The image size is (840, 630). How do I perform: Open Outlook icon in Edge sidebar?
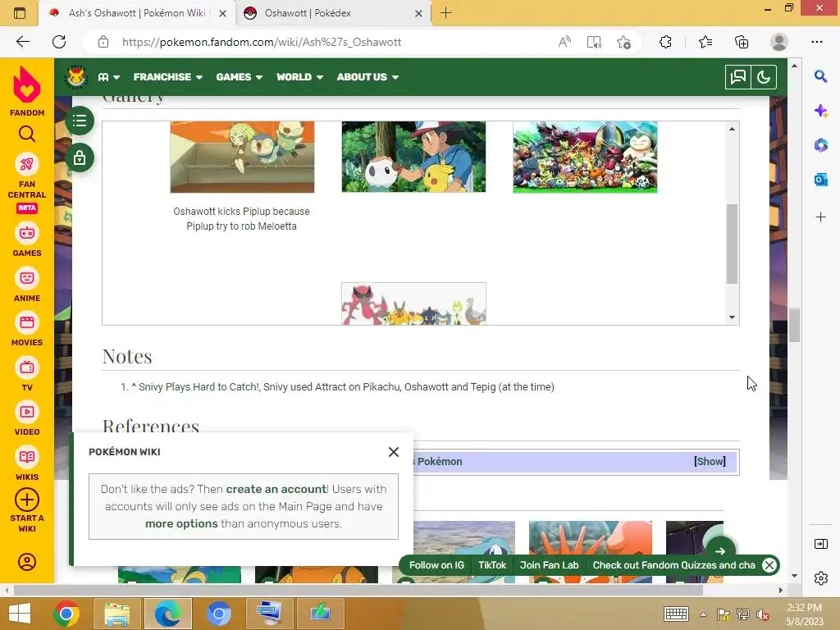tap(820, 180)
